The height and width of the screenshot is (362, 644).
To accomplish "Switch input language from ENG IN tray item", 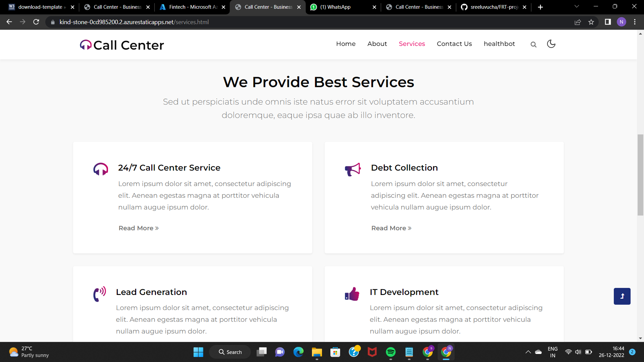I will click(x=553, y=352).
